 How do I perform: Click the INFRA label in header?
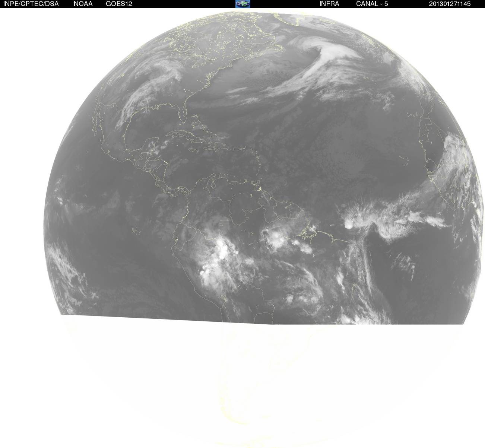[x=329, y=4]
